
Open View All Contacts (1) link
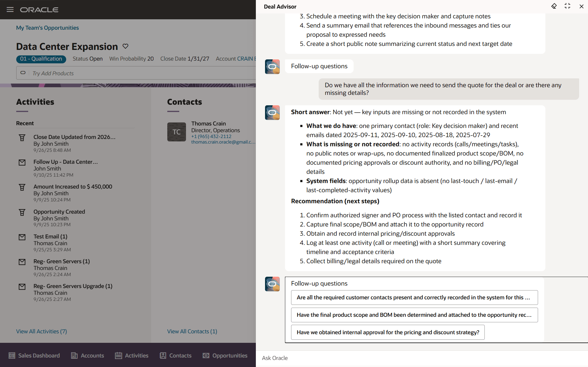192,331
